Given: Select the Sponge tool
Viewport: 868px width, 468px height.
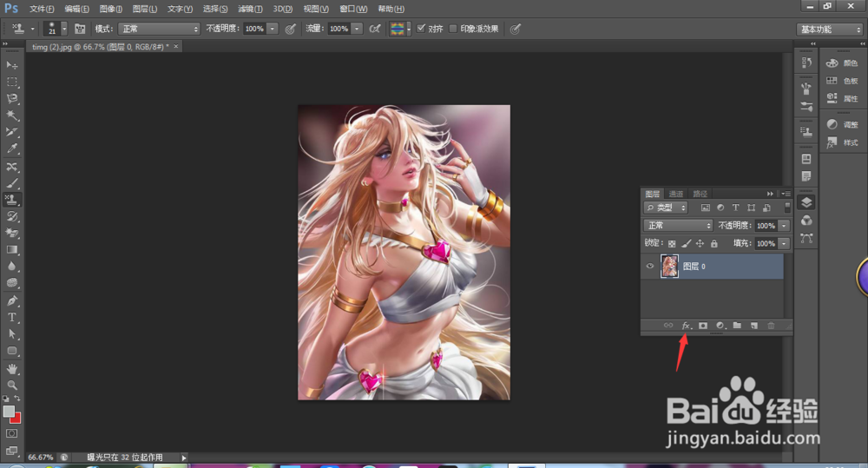Looking at the screenshot, I should point(11,283).
